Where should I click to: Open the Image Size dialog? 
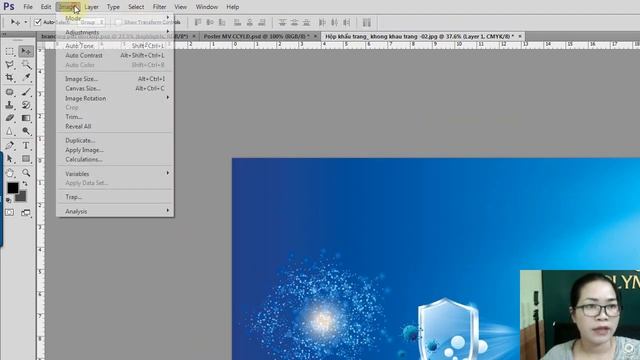[x=115, y=79]
